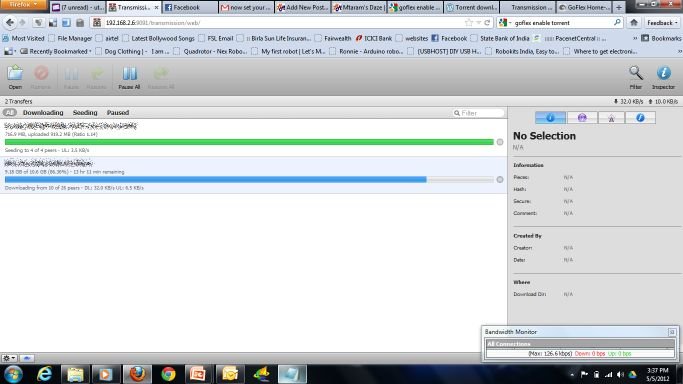This screenshot has width=683, height=384.
Task: Open the Inspector panel icon
Action: click(x=663, y=77)
